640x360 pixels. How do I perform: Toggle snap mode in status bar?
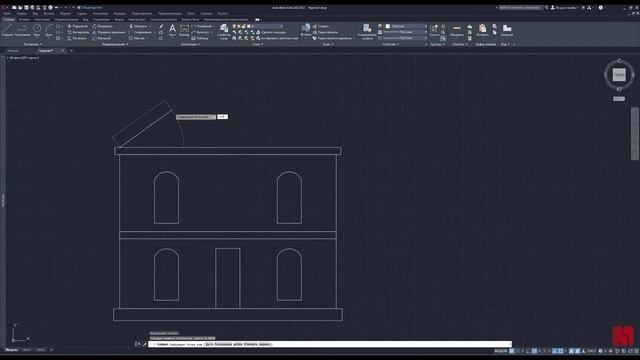point(518,351)
